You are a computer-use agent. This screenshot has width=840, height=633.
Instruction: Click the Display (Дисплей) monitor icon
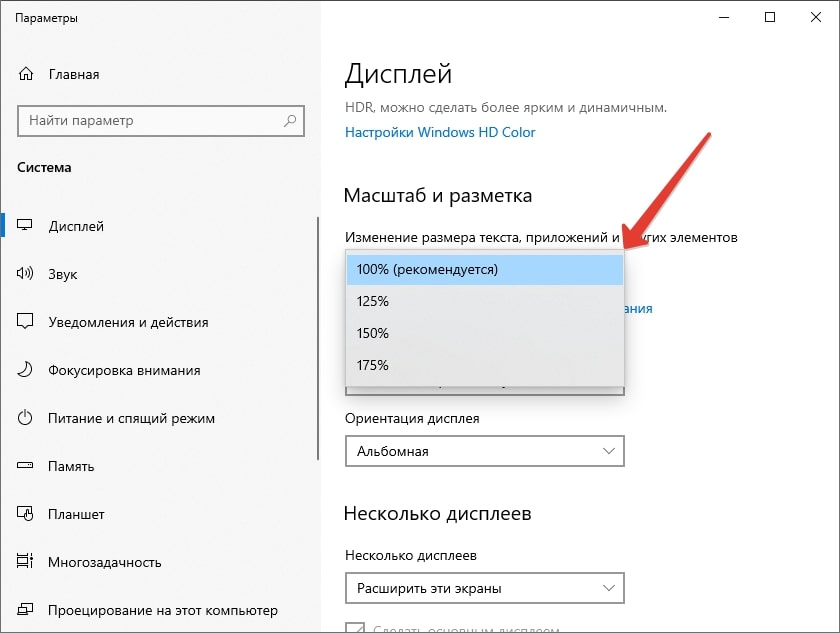26,226
